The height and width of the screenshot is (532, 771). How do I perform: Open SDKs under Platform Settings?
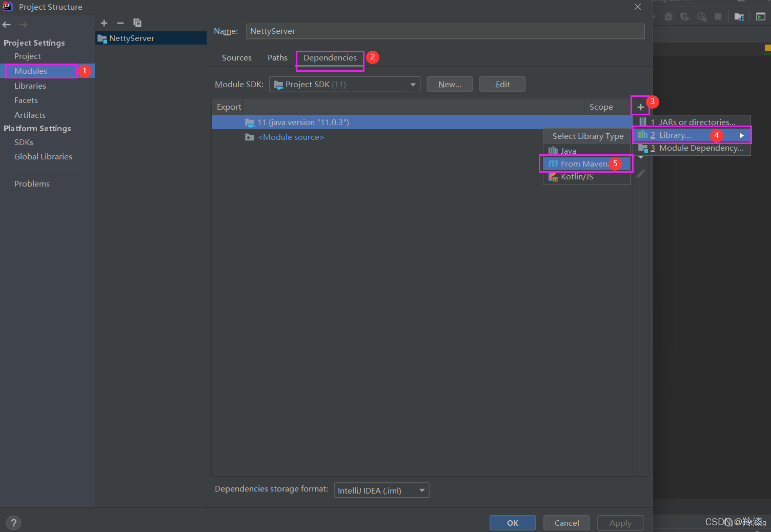[x=24, y=142]
